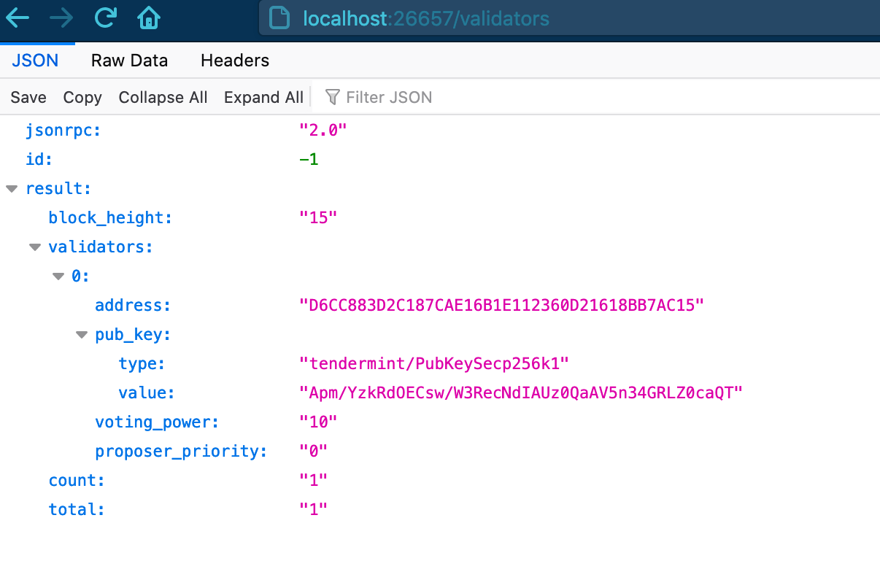880x588 pixels.
Task: Collapse the pub_key object
Action: [x=81, y=334]
